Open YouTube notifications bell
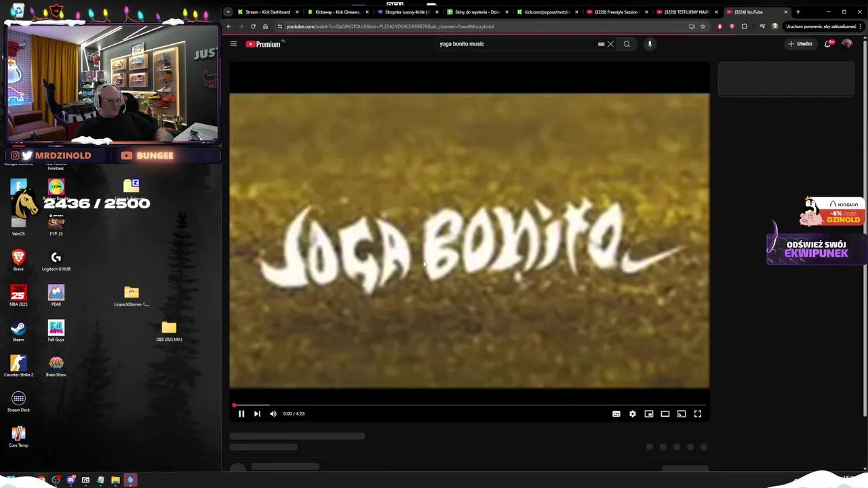 [x=827, y=44]
